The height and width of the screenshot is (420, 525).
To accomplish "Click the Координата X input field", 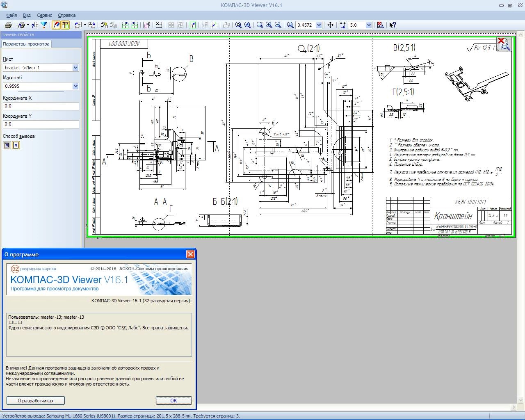I will point(41,106).
